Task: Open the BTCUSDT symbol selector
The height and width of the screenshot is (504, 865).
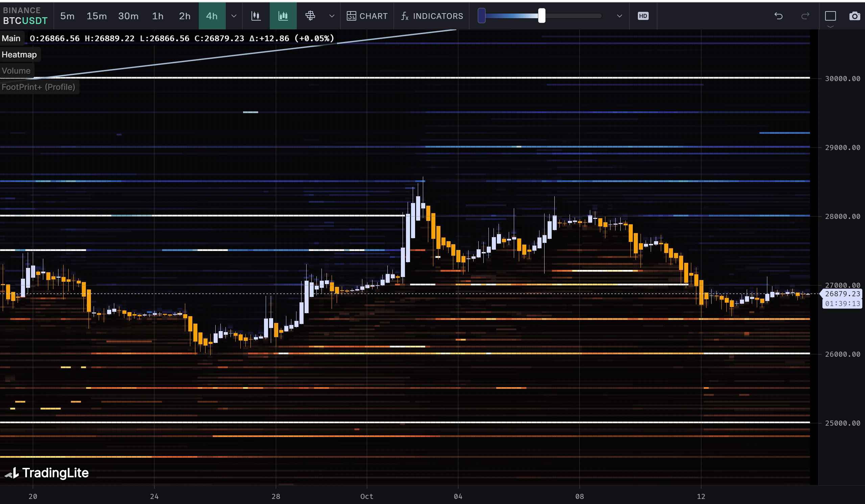Action: coord(25,21)
